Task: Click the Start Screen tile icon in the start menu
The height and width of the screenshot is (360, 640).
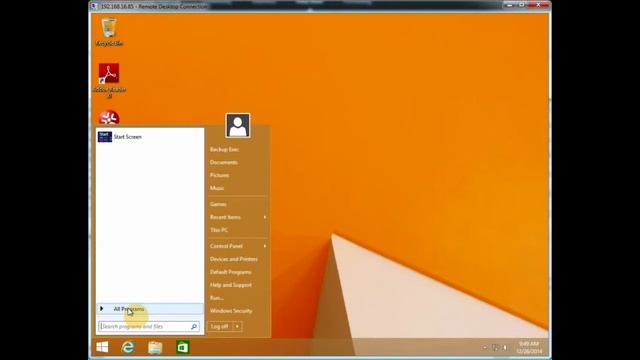Action: pyautogui.click(x=105, y=137)
